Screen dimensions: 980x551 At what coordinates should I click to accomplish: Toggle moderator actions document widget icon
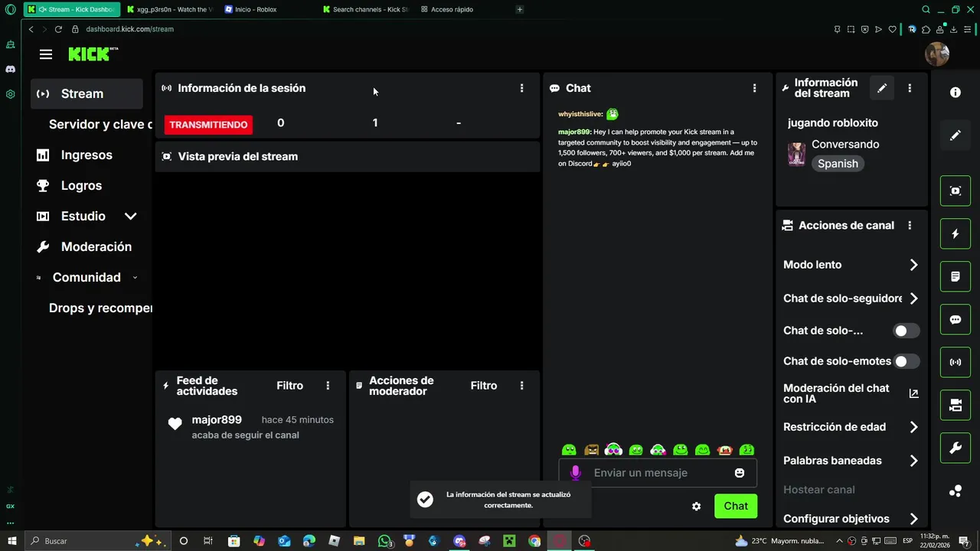coord(955,276)
